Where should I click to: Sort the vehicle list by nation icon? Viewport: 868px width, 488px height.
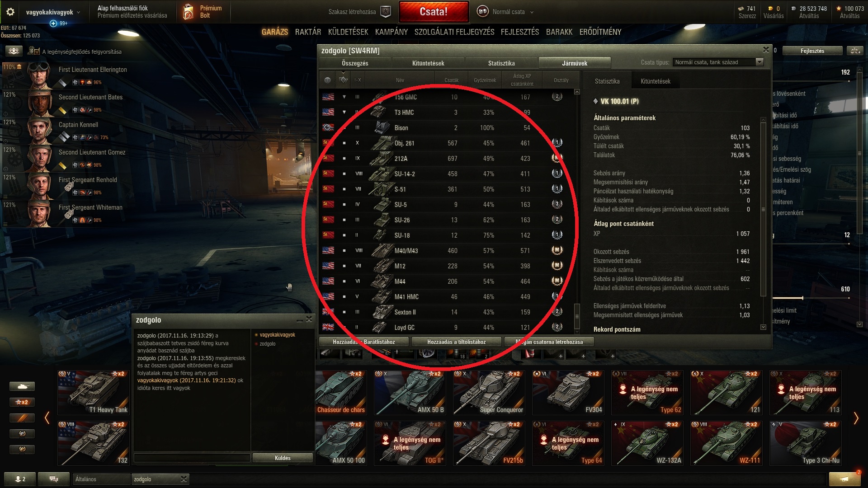click(327, 80)
